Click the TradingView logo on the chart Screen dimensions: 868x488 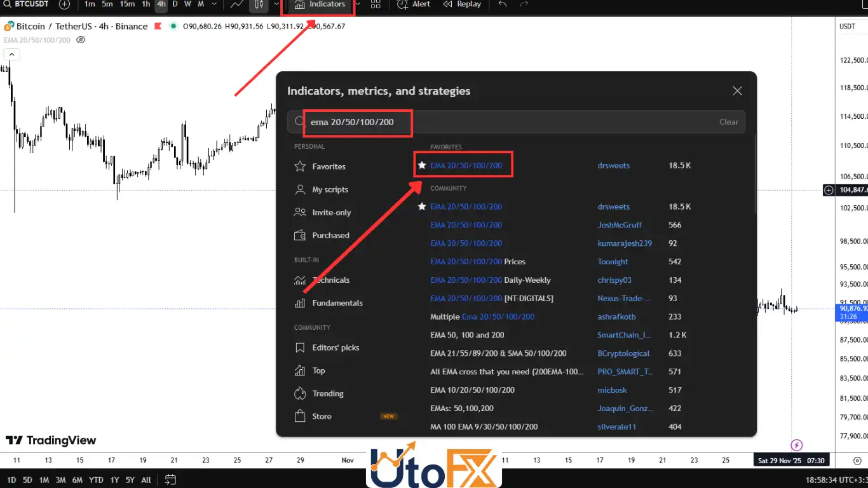pos(51,440)
